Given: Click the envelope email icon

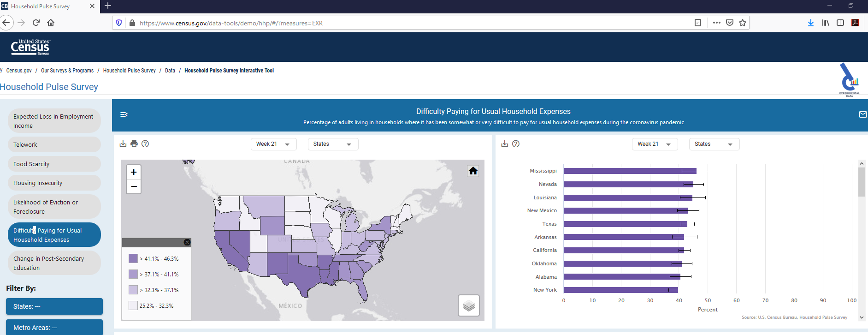Looking at the screenshot, I should [x=862, y=114].
